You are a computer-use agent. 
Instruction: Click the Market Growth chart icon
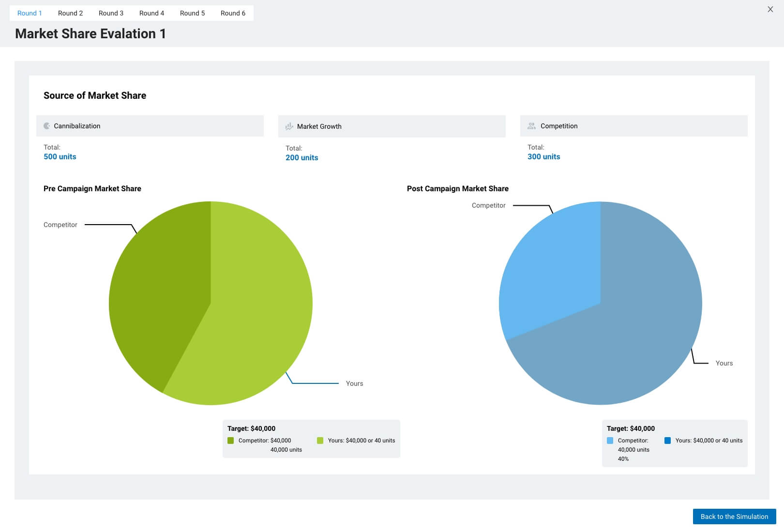(x=289, y=126)
